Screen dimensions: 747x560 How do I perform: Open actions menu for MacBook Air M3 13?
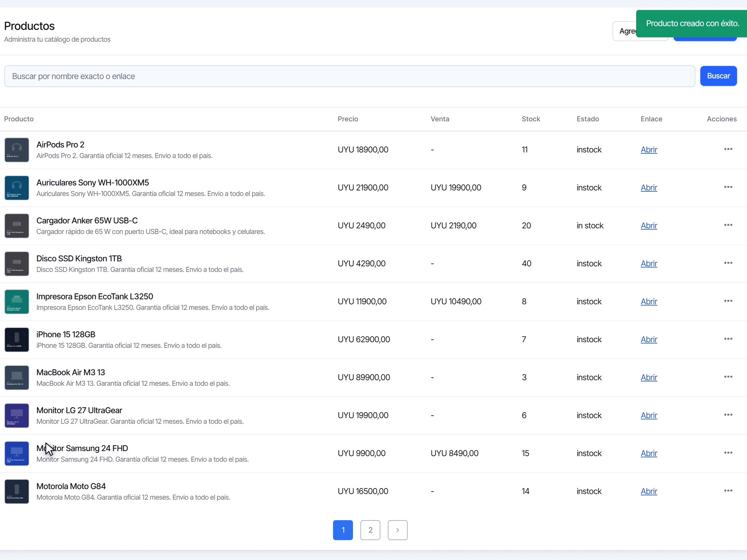pos(728,377)
